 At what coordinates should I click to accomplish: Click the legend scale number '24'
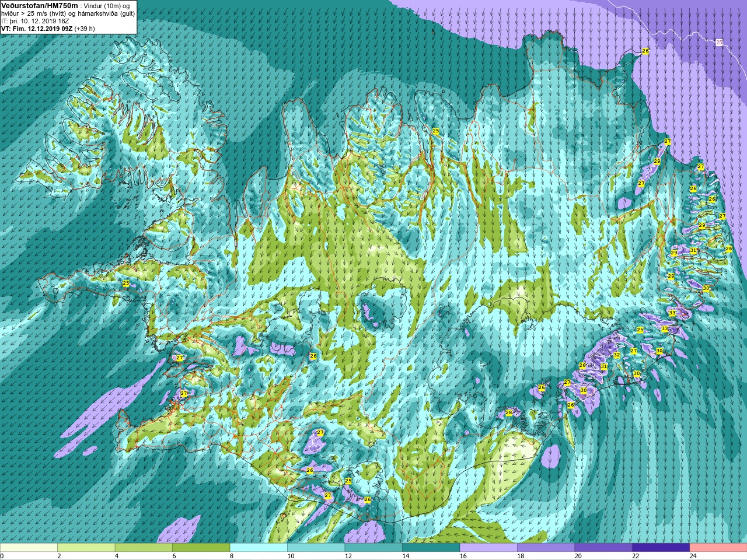[x=693, y=556]
